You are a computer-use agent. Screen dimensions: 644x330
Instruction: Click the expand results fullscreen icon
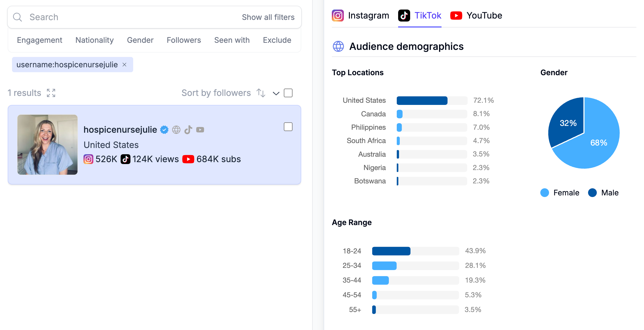coord(51,93)
